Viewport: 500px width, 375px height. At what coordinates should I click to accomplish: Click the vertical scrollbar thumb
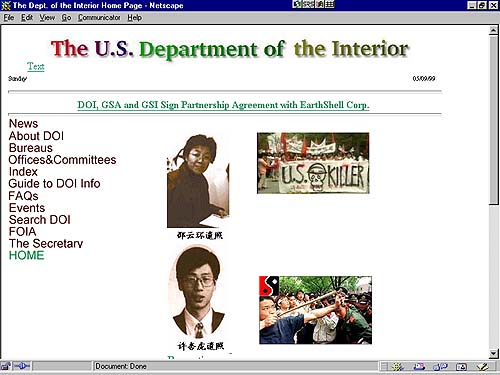pyautogui.click(x=494, y=120)
